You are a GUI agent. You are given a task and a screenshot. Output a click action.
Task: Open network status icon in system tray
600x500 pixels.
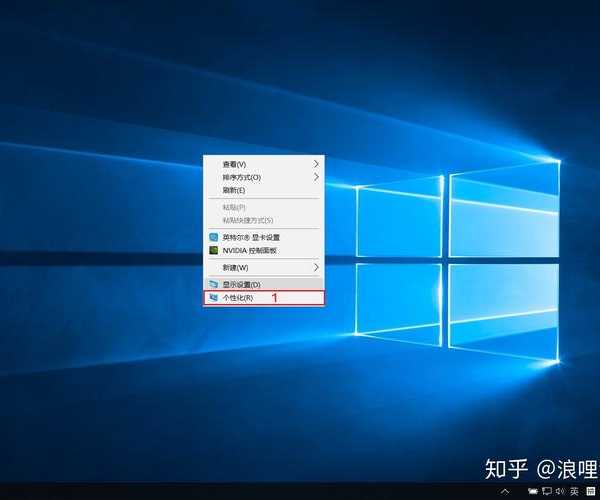[546, 491]
